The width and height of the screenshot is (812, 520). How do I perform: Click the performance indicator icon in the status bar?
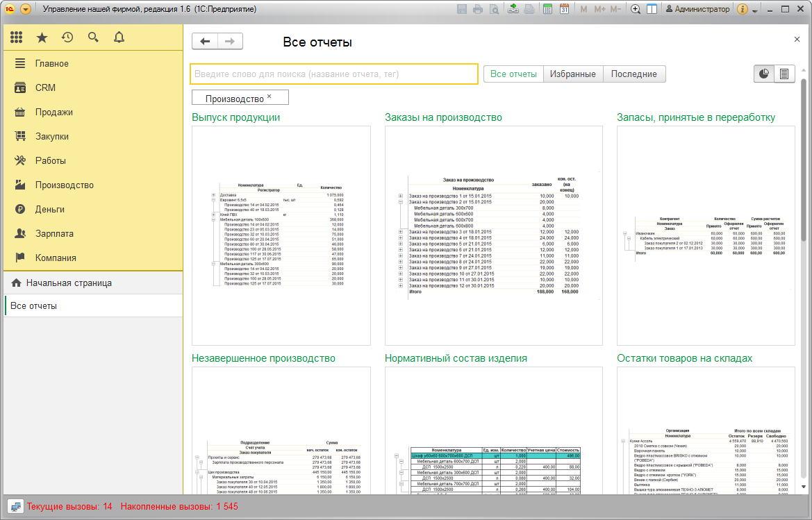click(15, 507)
